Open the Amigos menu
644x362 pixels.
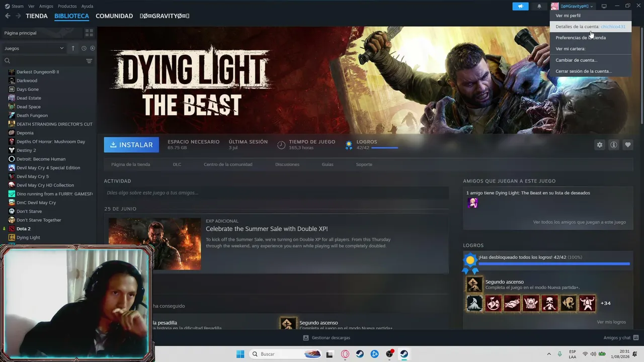[46, 6]
